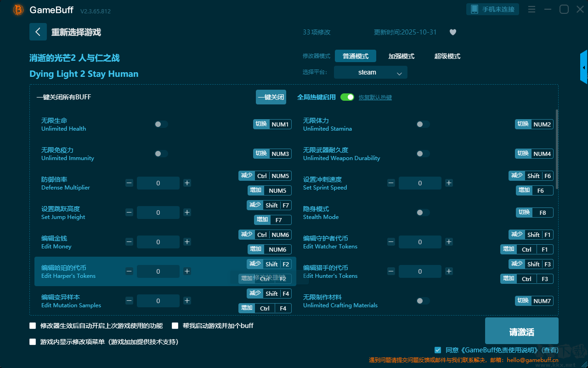The width and height of the screenshot is (588, 368).
Task: Increase Edit Harper's Tokens value
Action: pyautogui.click(x=187, y=271)
